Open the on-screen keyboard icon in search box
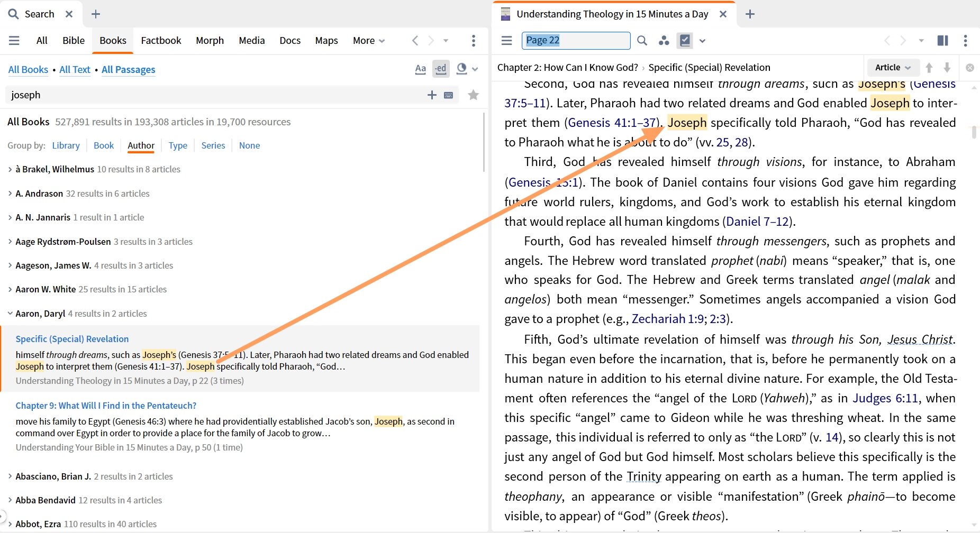The width and height of the screenshot is (980, 533). pyautogui.click(x=449, y=95)
